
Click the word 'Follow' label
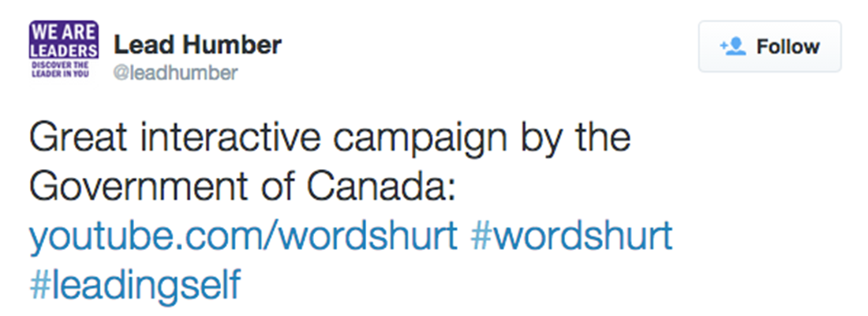(x=788, y=47)
